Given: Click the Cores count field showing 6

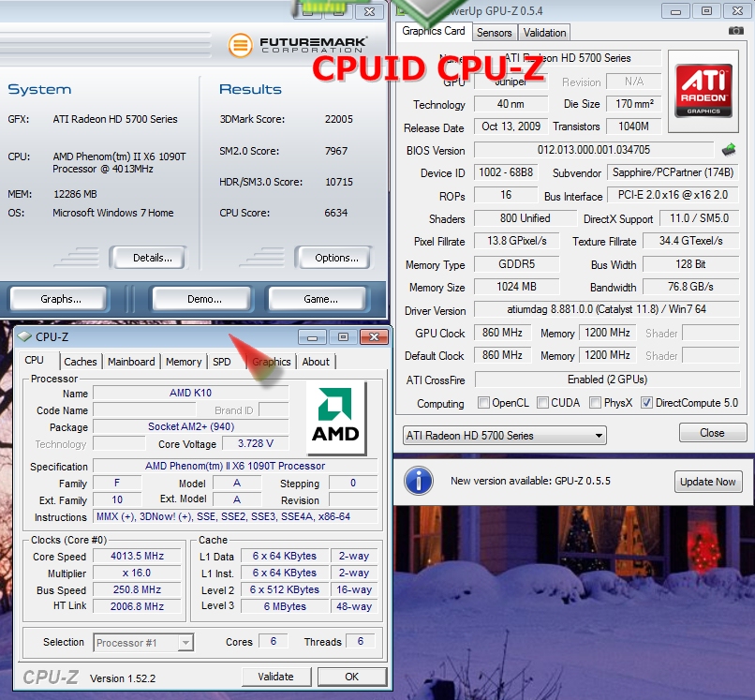Looking at the screenshot, I should tap(273, 641).
